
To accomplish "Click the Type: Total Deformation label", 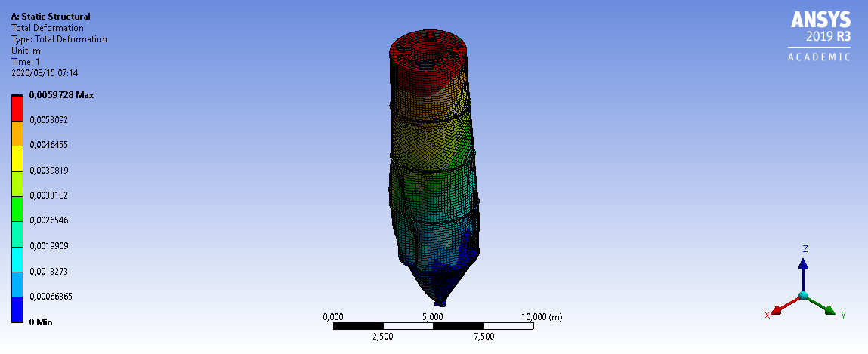I will click(x=59, y=39).
